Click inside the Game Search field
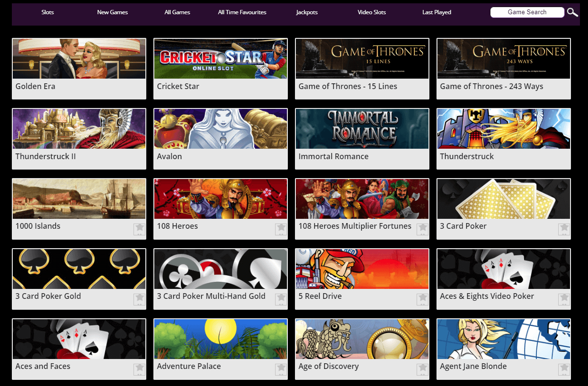Screen dimensions: 588x386 (x=527, y=12)
